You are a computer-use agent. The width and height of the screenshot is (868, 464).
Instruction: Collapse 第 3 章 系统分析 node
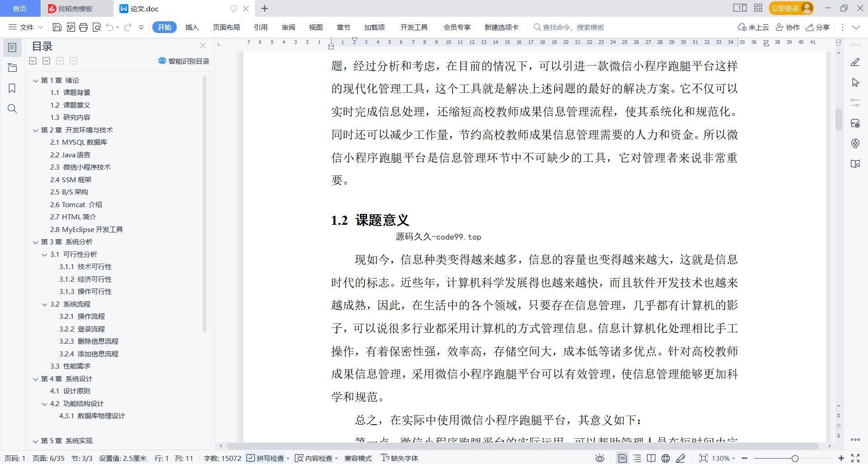pos(35,242)
